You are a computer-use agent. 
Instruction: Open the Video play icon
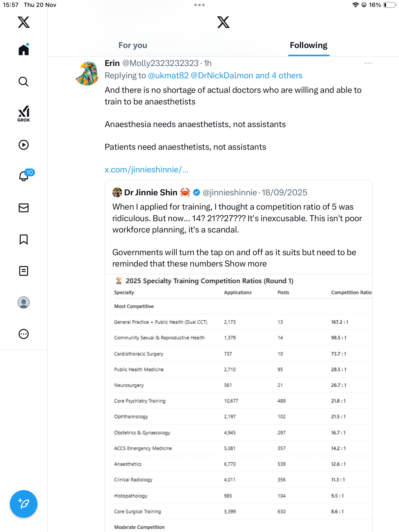[x=24, y=145]
